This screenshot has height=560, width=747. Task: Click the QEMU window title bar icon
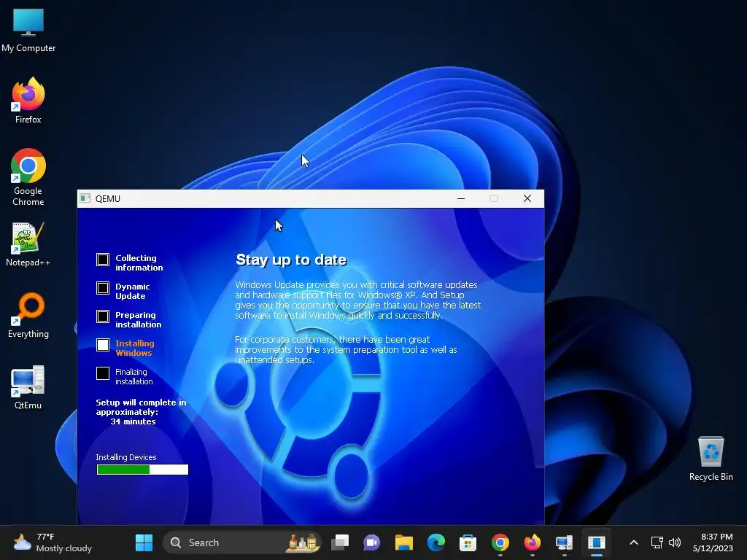(85, 198)
